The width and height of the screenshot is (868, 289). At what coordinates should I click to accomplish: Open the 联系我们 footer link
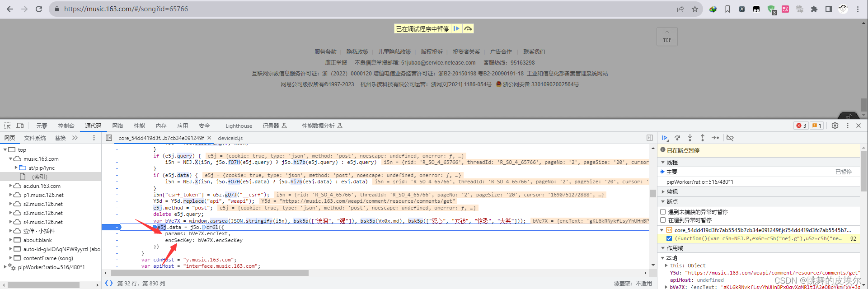(534, 52)
